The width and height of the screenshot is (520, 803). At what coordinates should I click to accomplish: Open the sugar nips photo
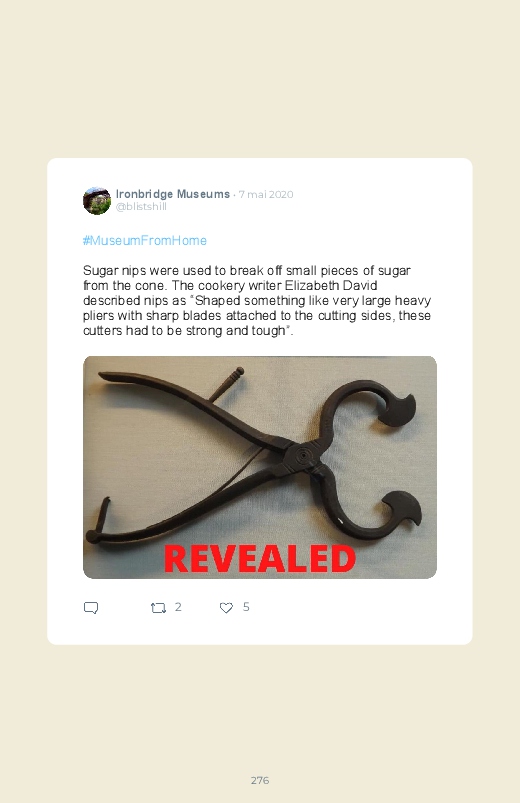pyautogui.click(x=260, y=467)
